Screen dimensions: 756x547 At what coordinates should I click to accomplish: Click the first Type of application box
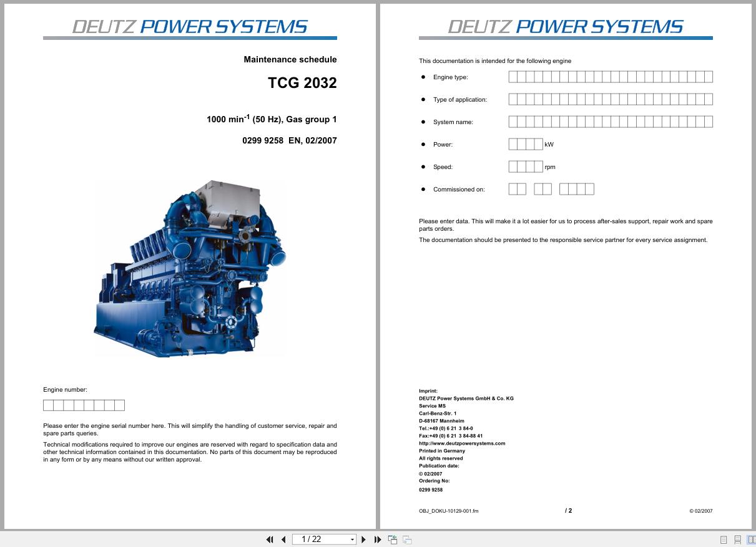click(x=513, y=99)
